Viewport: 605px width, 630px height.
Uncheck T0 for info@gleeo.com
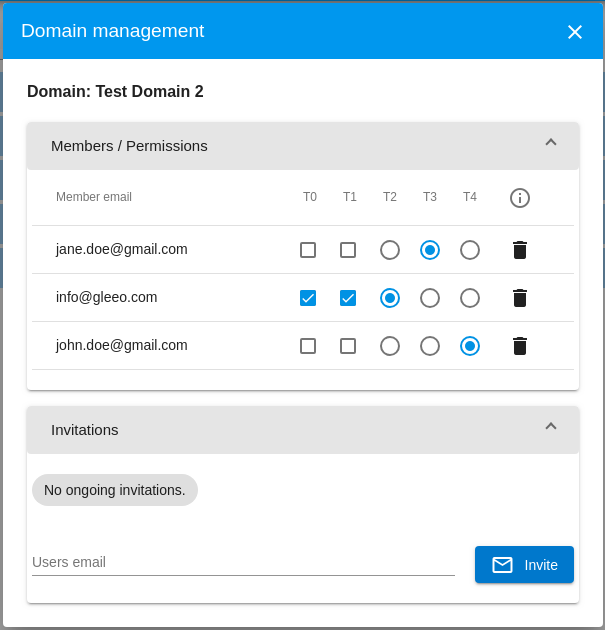pos(308,298)
